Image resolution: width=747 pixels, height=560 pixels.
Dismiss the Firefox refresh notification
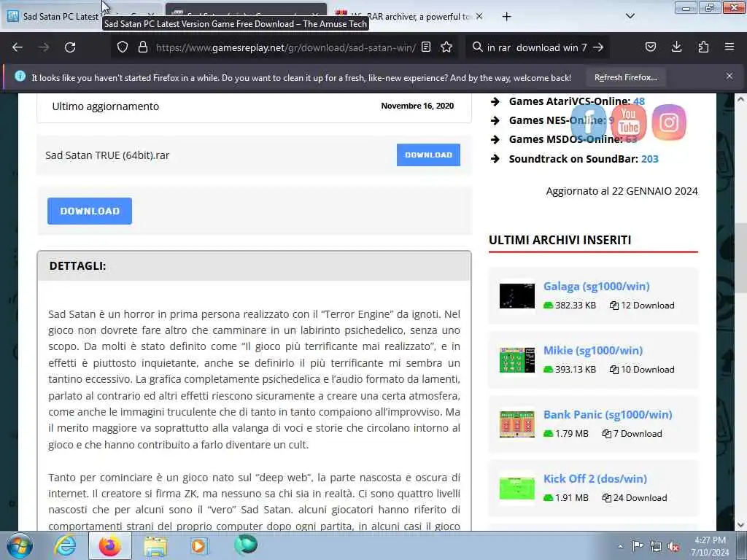pyautogui.click(x=729, y=76)
